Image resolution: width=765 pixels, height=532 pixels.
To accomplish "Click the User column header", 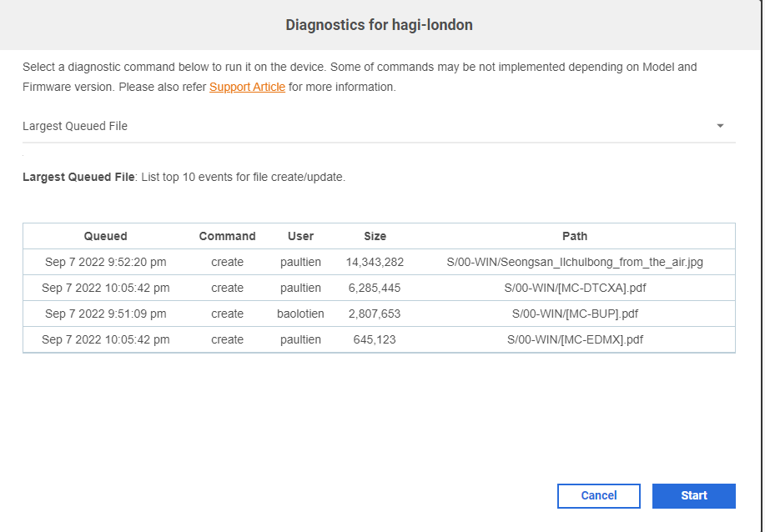I will (x=300, y=236).
